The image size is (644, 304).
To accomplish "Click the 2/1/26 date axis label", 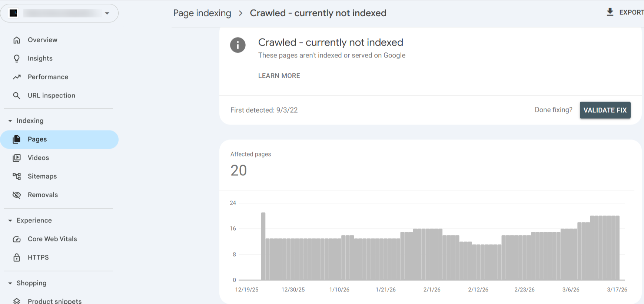I will tap(432, 290).
